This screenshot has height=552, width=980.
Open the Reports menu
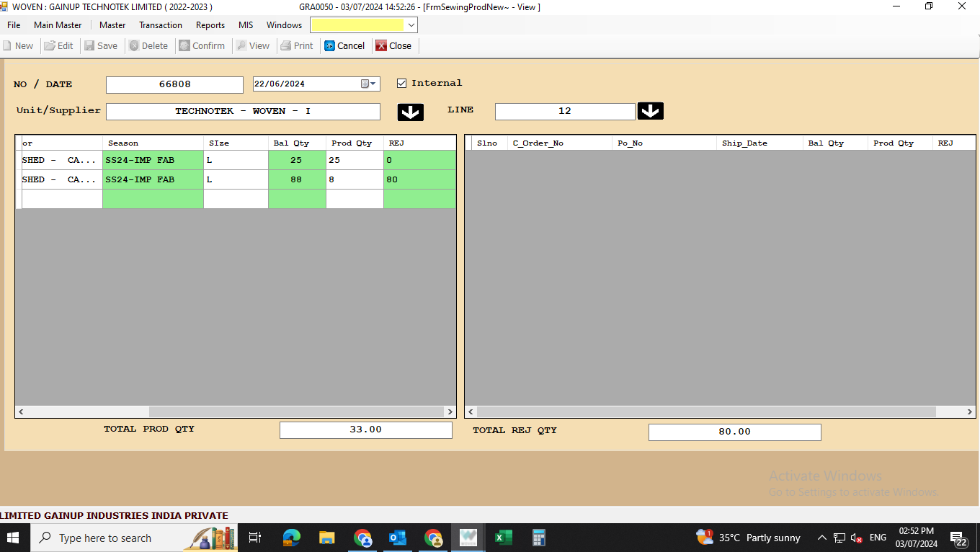[210, 25]
